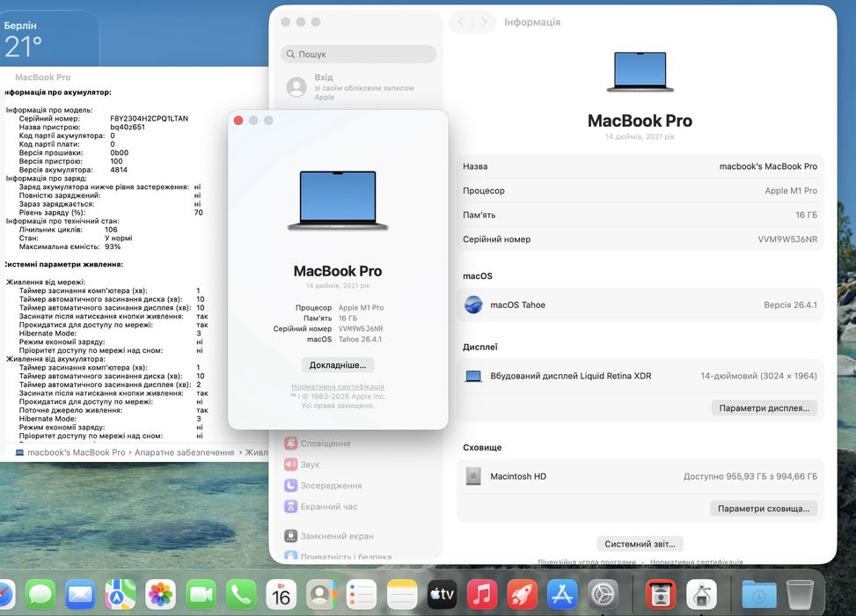Open Сповіщення in Settings sidebar

318,444
